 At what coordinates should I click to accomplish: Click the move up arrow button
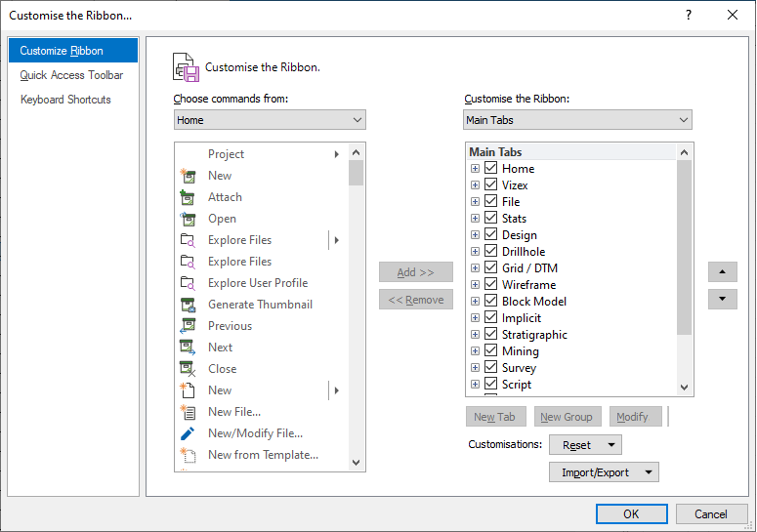click(723, 272)
